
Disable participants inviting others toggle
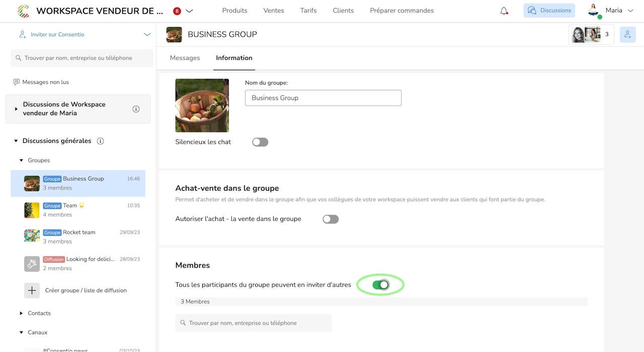[x=380, y=285]
